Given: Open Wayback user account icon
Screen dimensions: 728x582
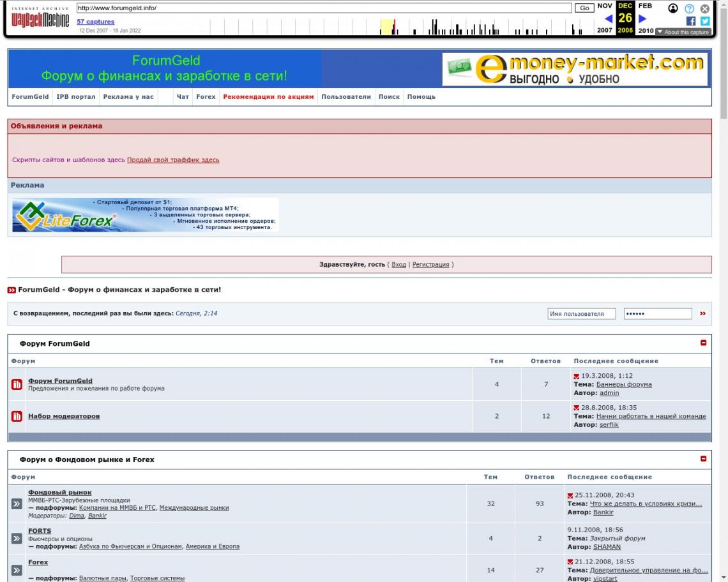Looking at the screenshot, I should (x=673, y=8).
